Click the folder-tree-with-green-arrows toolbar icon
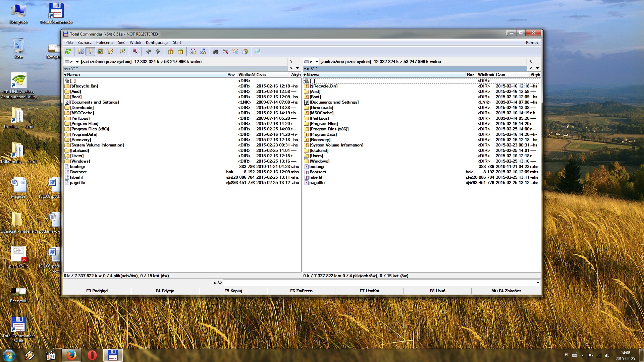The height and width of the screenshot is (362, 644). 122,51
